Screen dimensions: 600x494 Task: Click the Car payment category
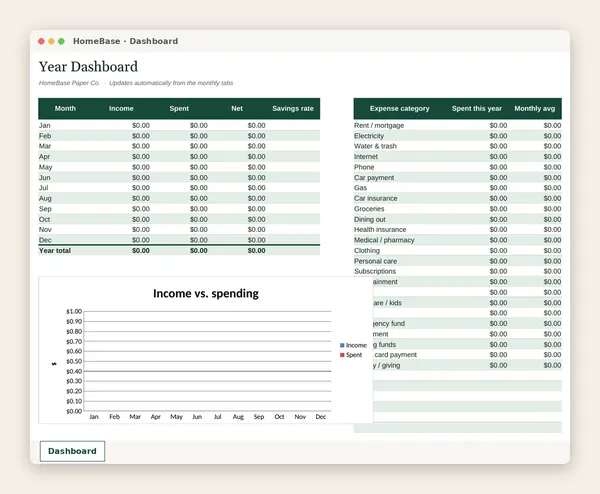pyautogui.click(x=374, y=178)
